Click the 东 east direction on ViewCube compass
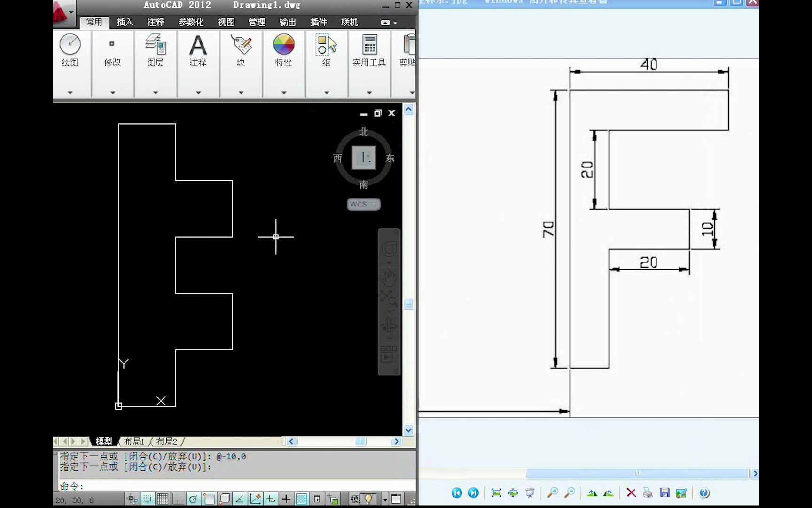Viewport: 812px width, 508px height. click(x=390, y=158)
